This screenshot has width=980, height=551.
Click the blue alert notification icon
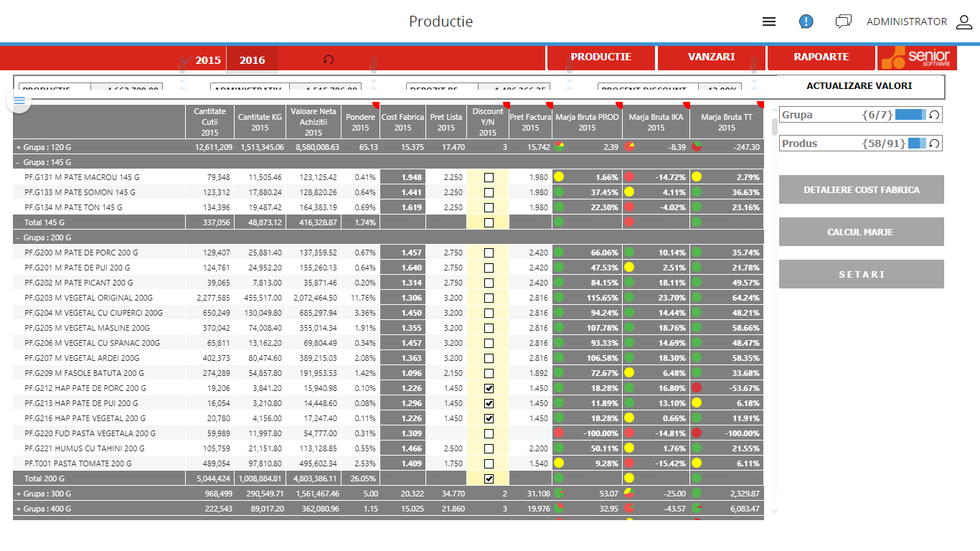pos(806,22)
